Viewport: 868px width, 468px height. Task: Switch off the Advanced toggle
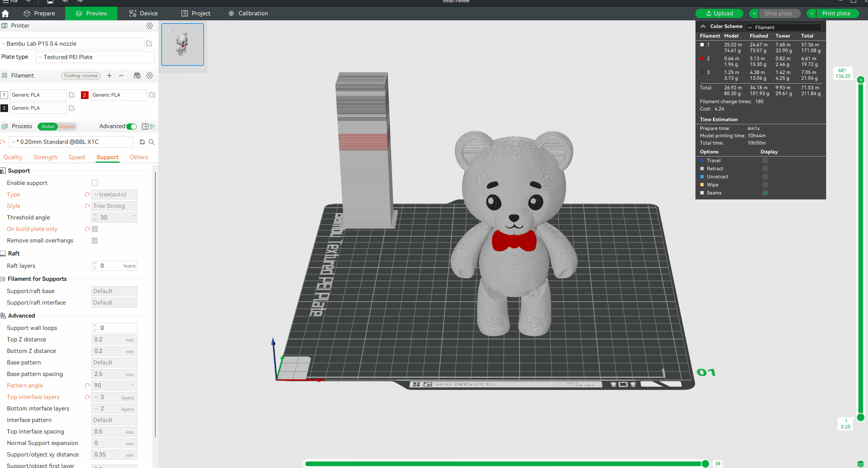pos(132,127)
